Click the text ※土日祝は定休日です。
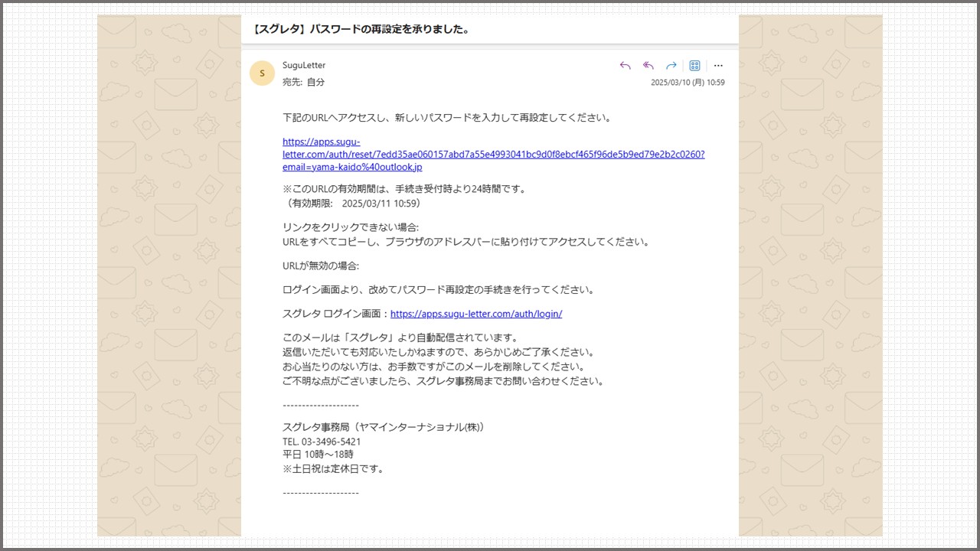The width and height of the screenshot is (980, 551). pos(333,468)
